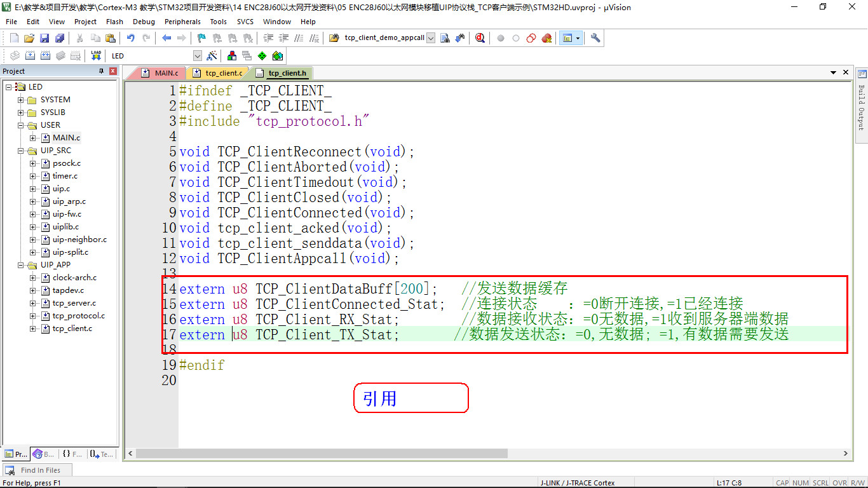Open the Select Software Packs icon
This screenshot has width=868, height=488.
[277, 56]
